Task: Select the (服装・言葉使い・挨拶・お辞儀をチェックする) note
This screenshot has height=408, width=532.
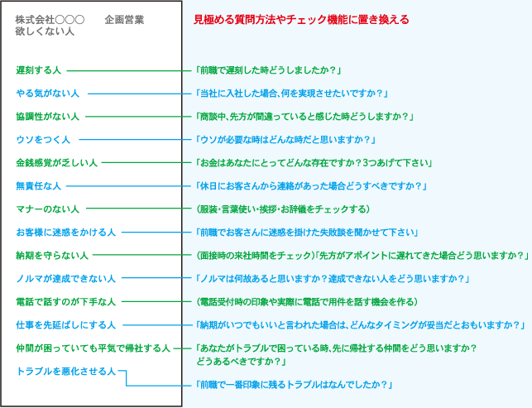Action: (281, 209)
